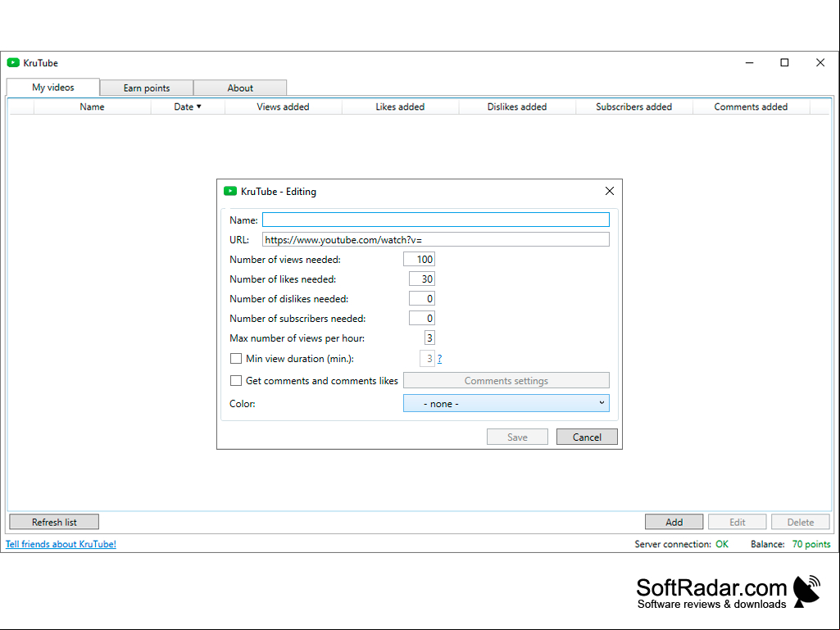Screen dimensions: 840x630
Task: Sort the list by the Date column
Action: pos(188,107)
